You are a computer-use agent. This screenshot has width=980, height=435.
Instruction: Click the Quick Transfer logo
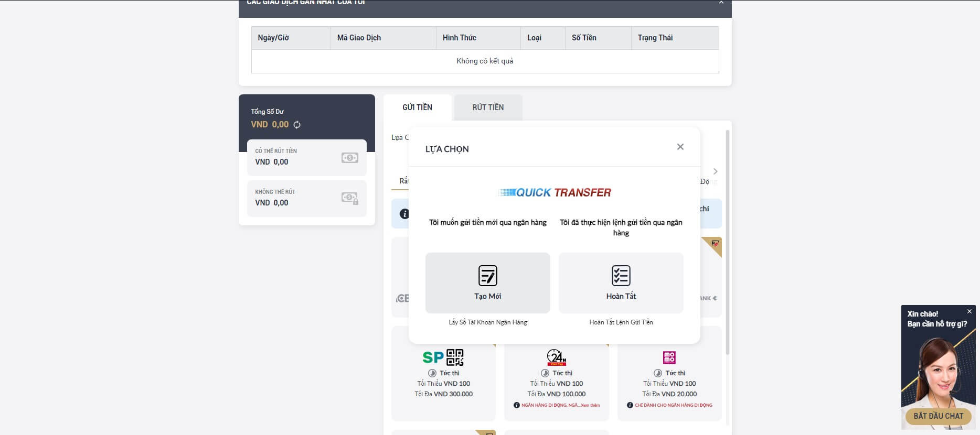555,192
